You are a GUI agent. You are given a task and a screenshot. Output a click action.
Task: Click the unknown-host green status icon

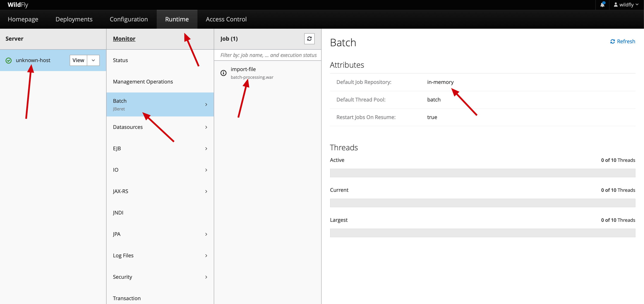point(9,60)
